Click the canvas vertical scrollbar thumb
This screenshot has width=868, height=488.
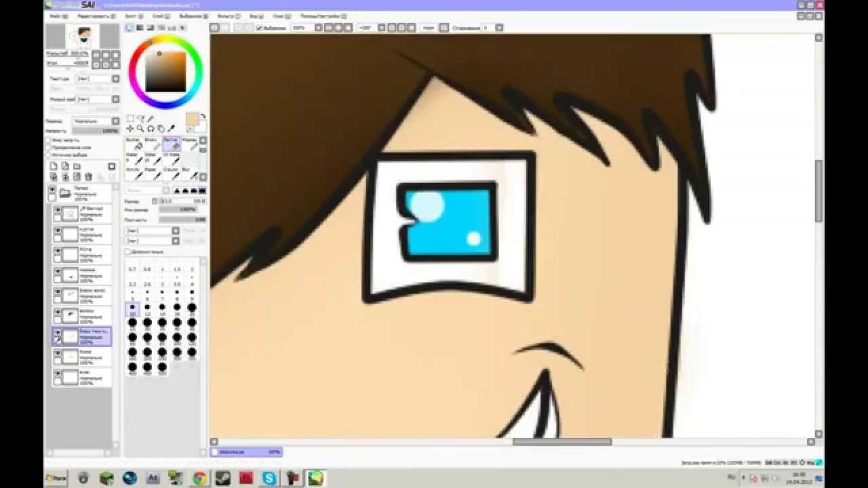pos(819,190)
